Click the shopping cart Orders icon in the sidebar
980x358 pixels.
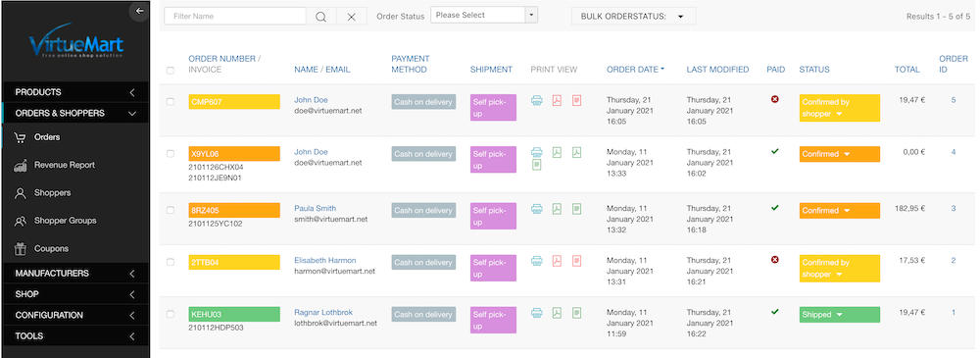coord(21,137)
